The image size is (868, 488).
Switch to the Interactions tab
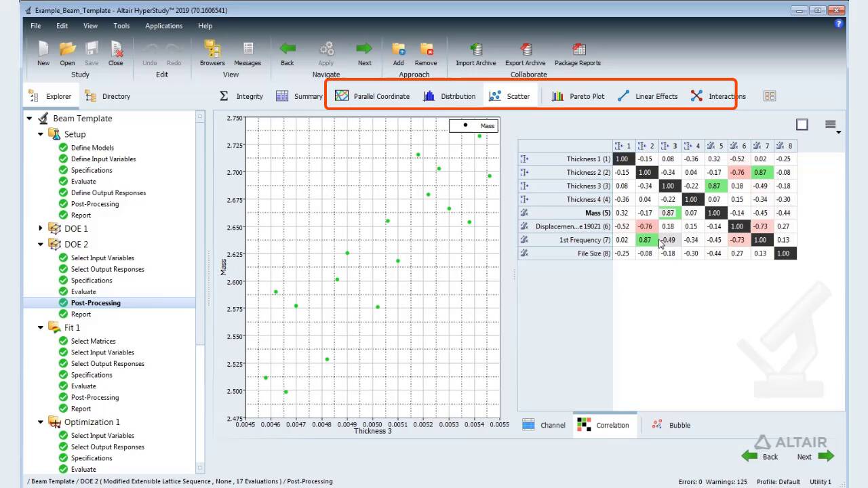pyautogui.click(x=718, y=96)
